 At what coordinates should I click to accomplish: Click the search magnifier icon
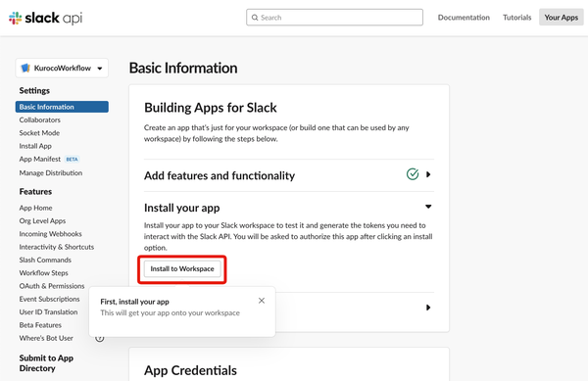point(255,18)
